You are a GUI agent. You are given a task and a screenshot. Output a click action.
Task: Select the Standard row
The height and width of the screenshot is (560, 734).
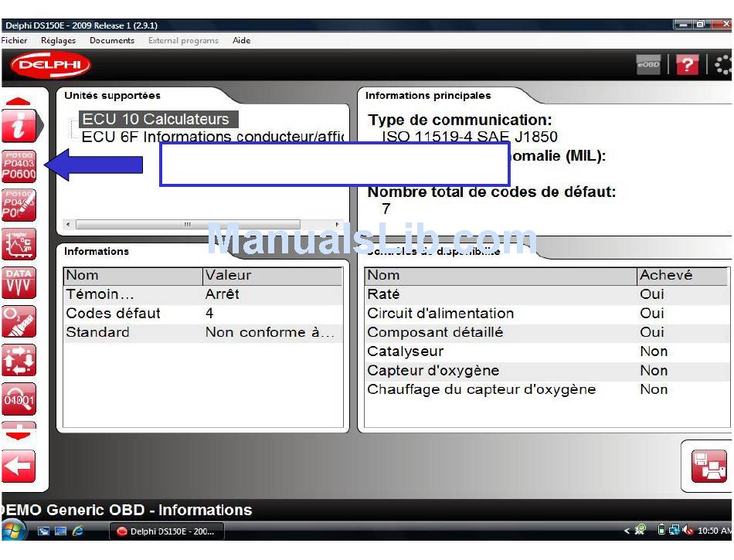click(x=202, y=333)
